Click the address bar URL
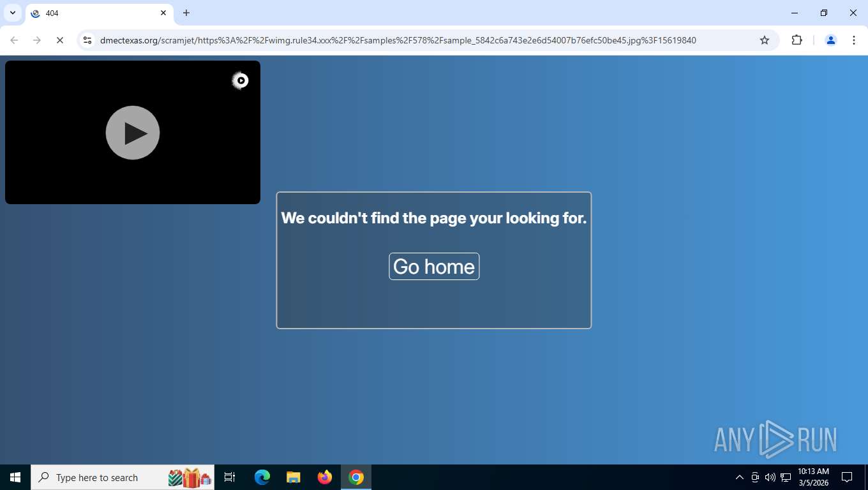 (x=398, y=40)
